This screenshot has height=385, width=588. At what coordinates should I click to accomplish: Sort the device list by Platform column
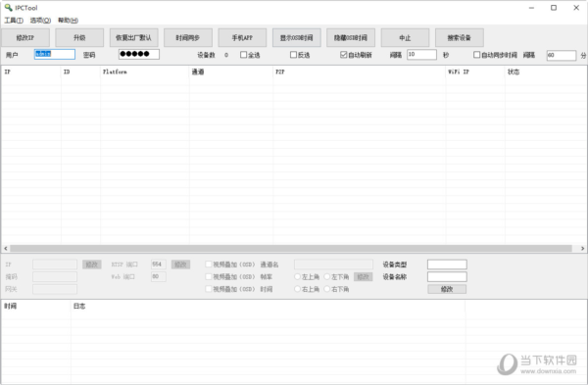(145, 72)
